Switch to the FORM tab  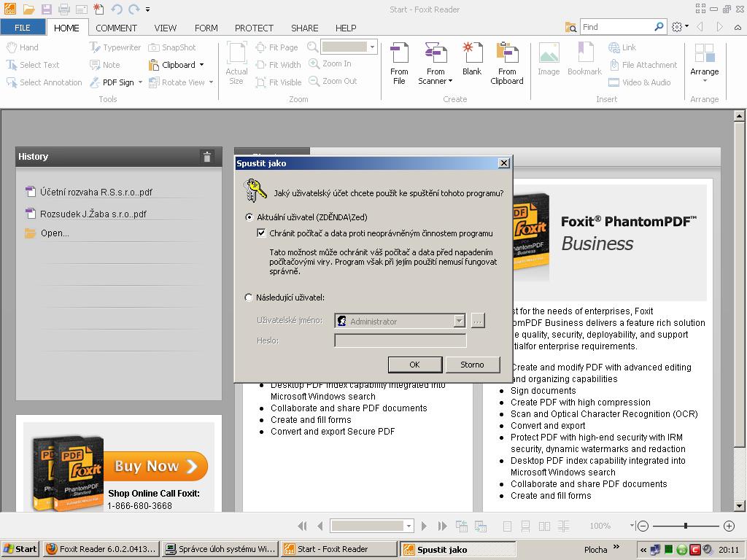pos(206,28)
